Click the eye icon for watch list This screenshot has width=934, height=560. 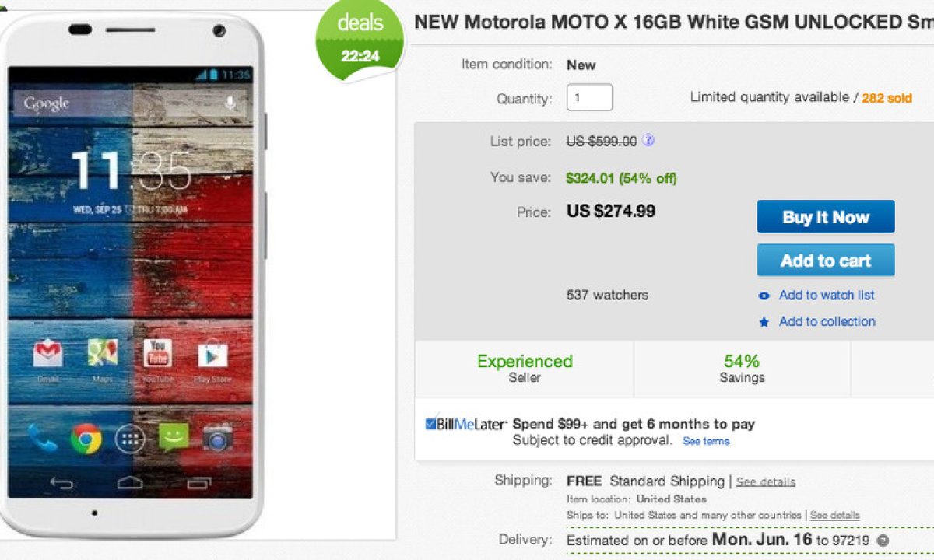764,296
